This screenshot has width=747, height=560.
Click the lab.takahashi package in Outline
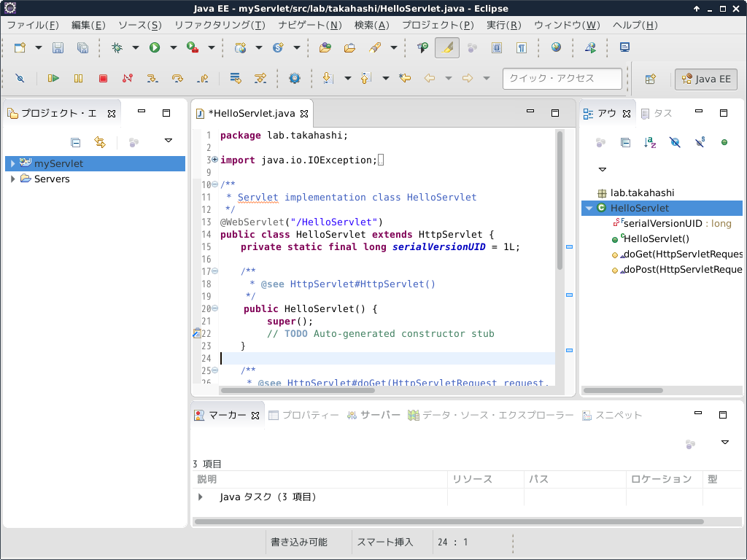click(636, 192)
